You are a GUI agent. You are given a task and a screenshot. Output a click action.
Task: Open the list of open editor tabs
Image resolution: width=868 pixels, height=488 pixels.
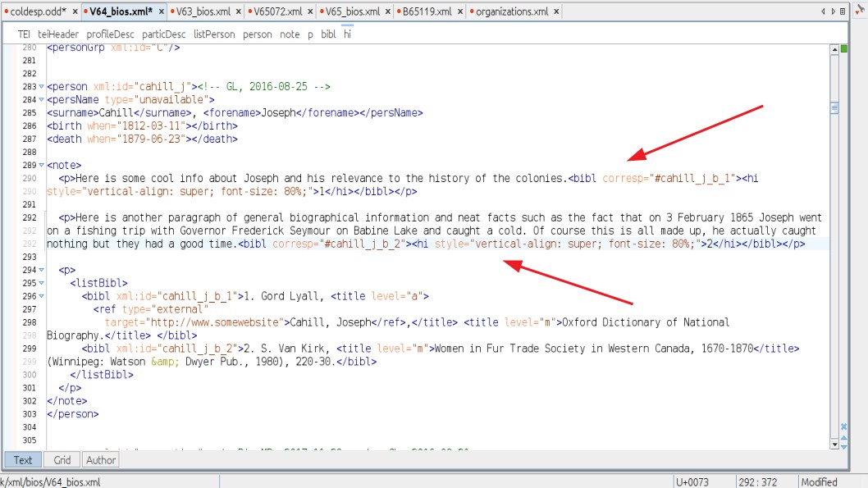coord(844,12)
